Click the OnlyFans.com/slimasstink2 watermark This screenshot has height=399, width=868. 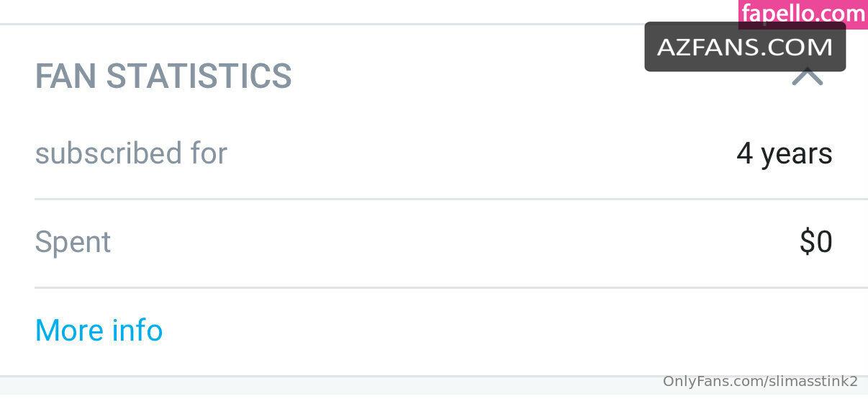(760, 382)
